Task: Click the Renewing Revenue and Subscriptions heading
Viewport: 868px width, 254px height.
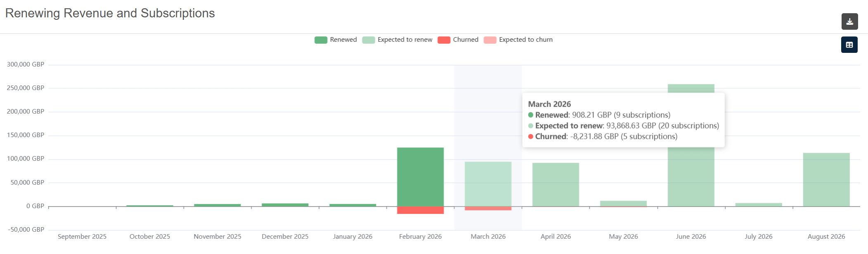Action: 110,13
